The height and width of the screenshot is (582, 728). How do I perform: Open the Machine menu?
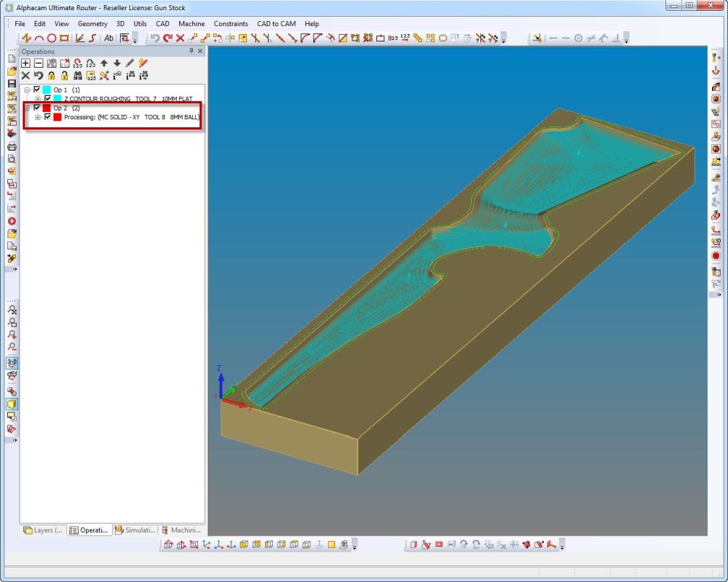point(191,23)
